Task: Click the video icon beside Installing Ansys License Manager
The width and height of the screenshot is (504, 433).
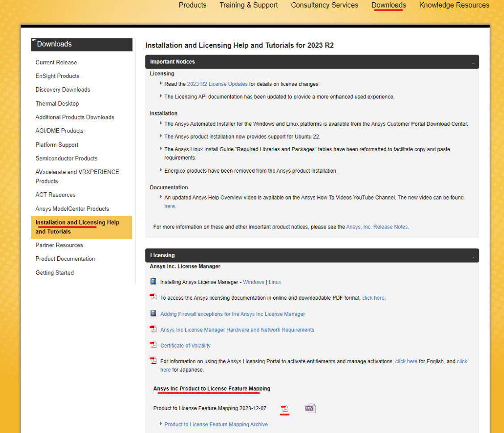Action: tap(153, 282)
